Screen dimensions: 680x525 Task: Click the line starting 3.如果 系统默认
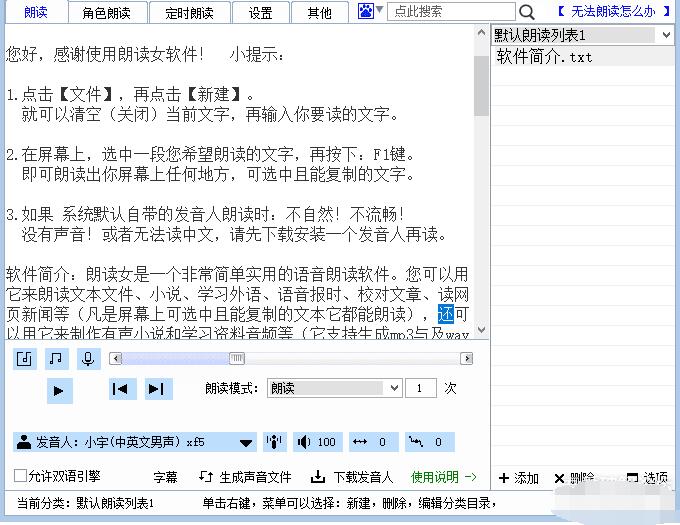click(x=205, y=214)
